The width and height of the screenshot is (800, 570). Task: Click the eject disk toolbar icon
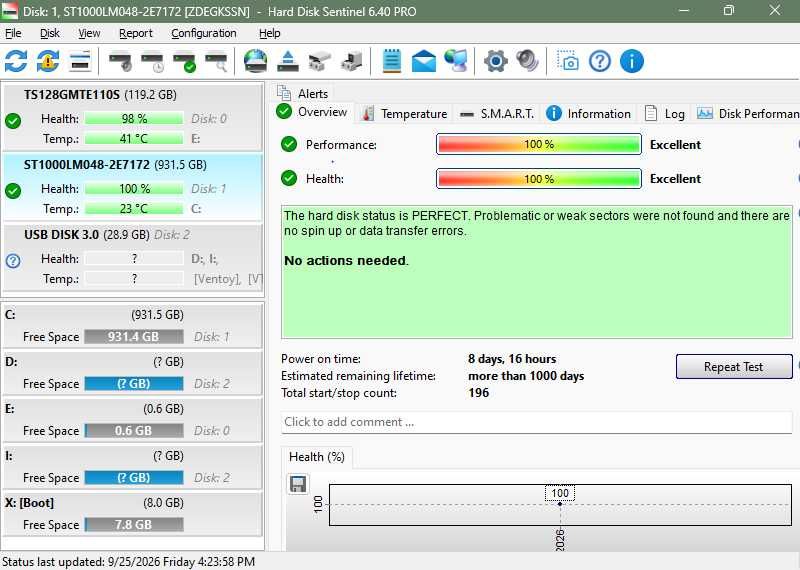click(x=288, y=62)
